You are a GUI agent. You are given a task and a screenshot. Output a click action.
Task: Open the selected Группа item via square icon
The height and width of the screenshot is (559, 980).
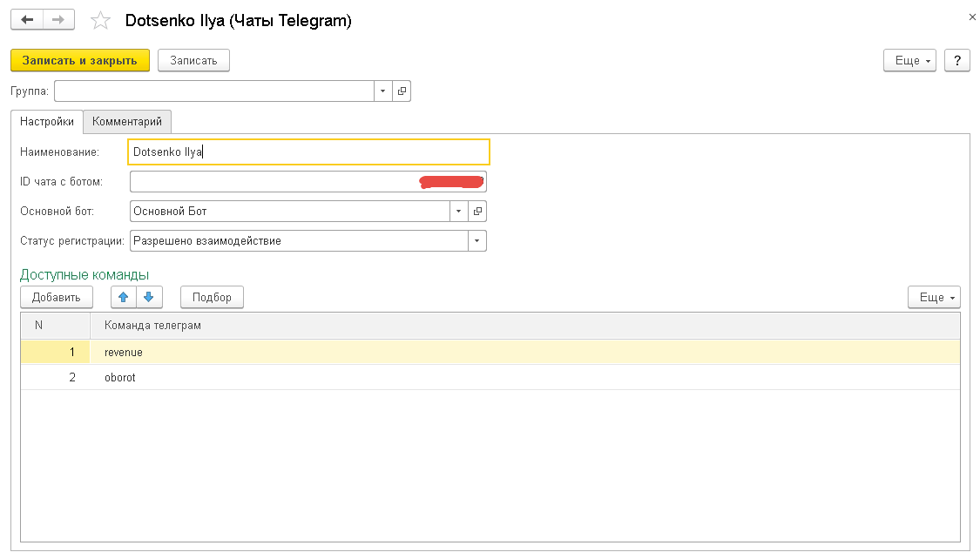pos(402,91)
